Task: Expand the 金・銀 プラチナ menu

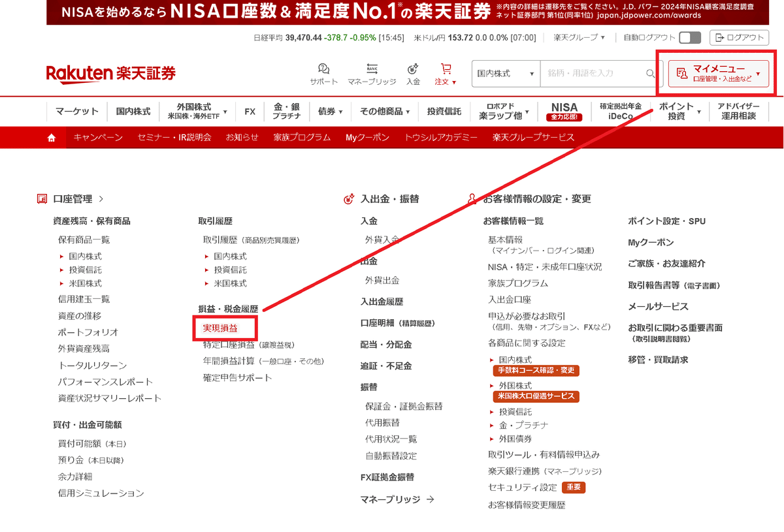Action: click(x=287, y=112)
